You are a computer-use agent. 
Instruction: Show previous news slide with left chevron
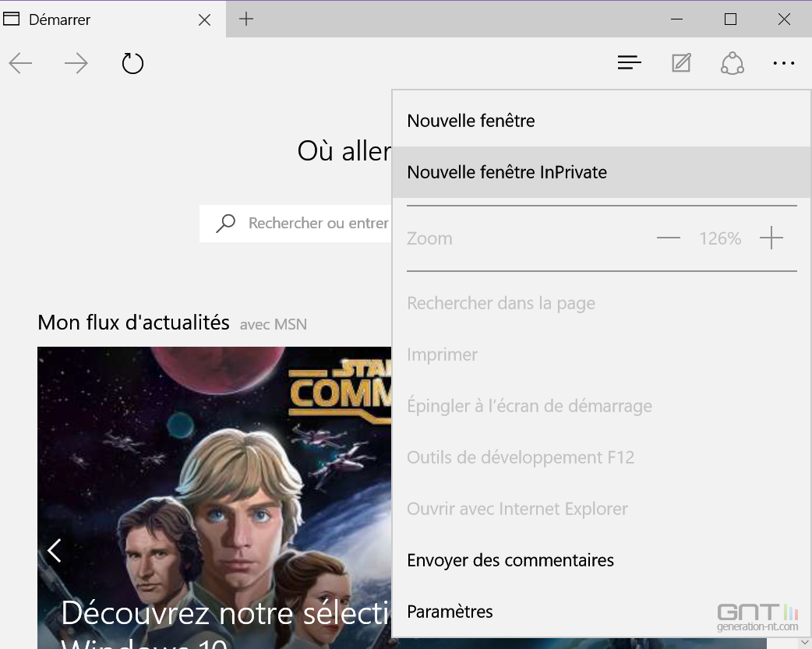point(55,551)
